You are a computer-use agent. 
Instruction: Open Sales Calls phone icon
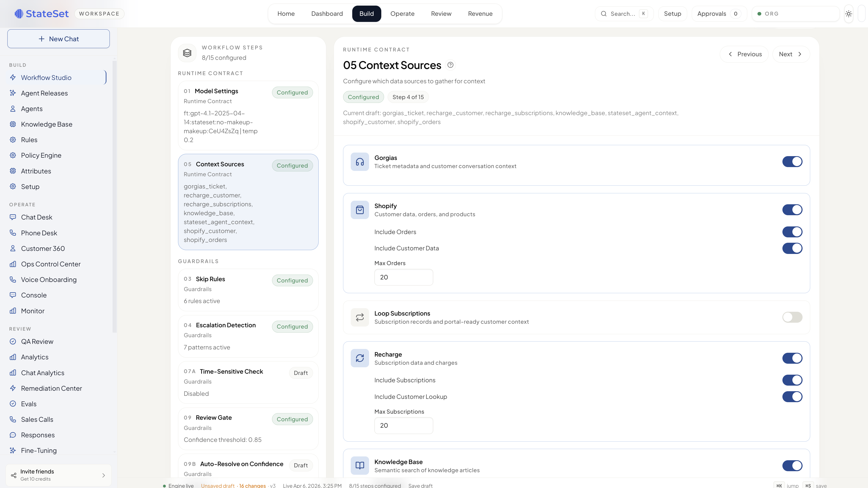point(13,419)
